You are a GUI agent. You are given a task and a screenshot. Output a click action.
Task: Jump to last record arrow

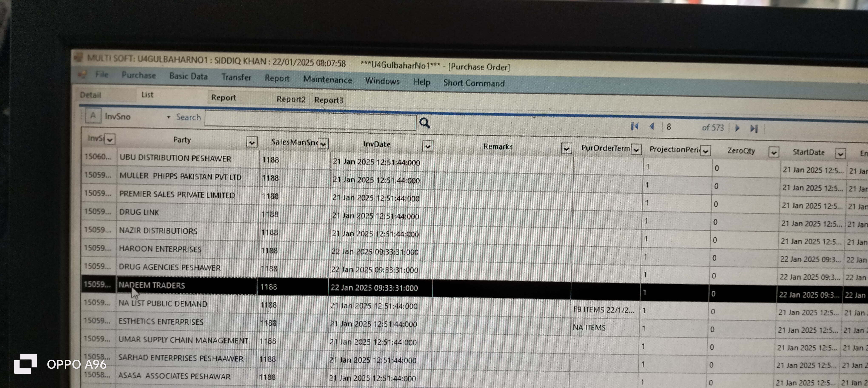click(x=754, y=128)
